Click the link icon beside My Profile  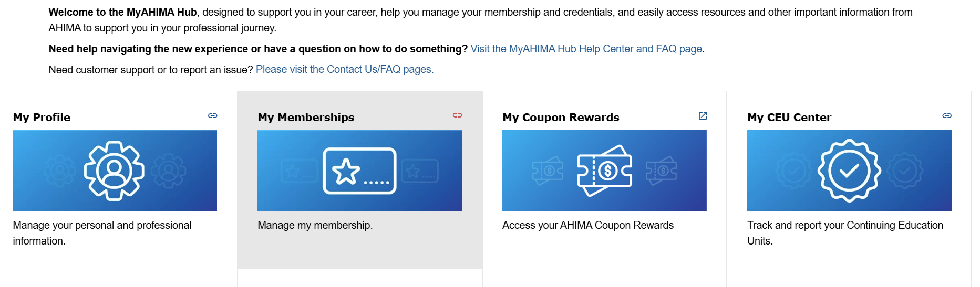(x=212, y=115)
